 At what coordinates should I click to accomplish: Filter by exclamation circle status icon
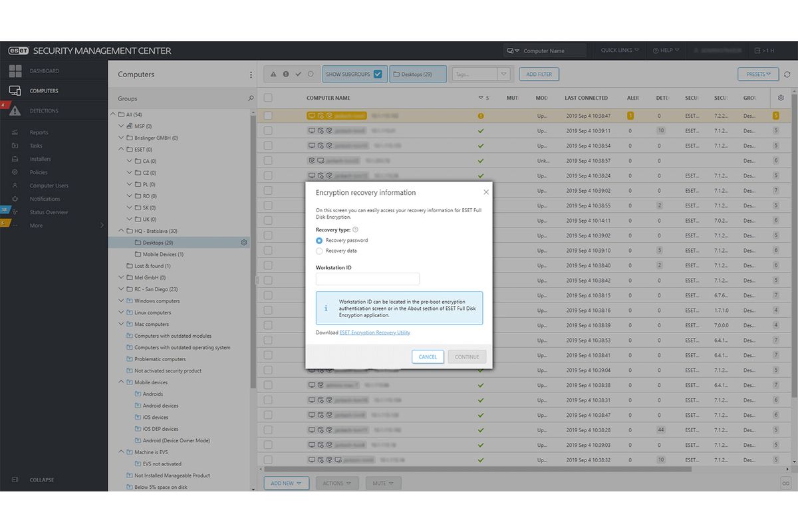click(x=286, y=74)
